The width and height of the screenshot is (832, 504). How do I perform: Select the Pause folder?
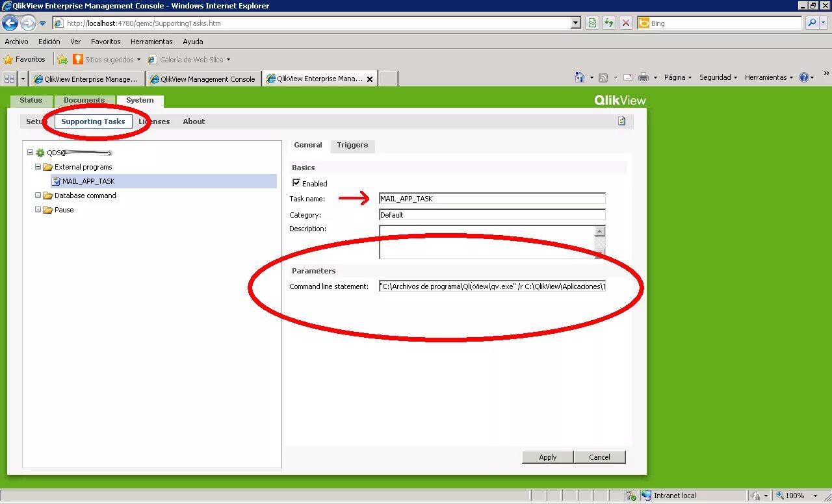tap(64, 210)
